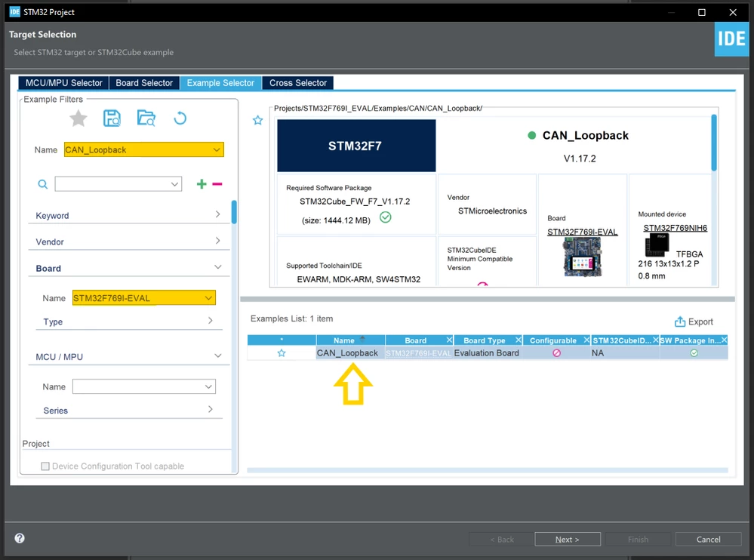Click the green plus add-filter icon
754x560 pixels.
pyautogui.click(x=202, y=184)
